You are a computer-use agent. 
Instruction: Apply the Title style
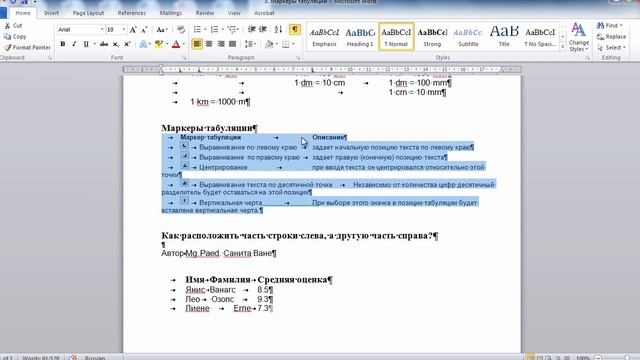tap(504, 37)
